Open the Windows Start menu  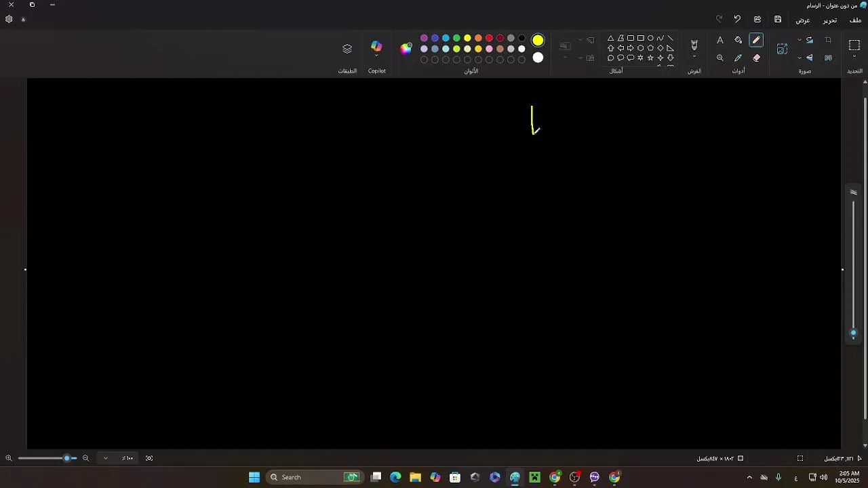click(x=254, y=478)
